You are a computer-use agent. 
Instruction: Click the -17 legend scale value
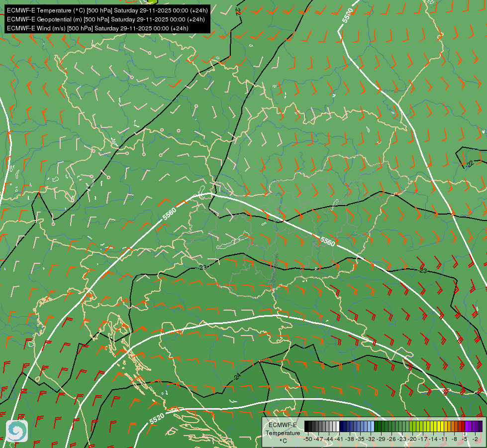point(423,439)
